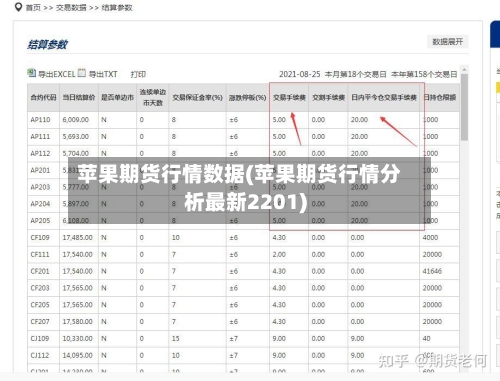Click the date text 2021-08-25
500x381 pixels.
click(x=299, y=74)
